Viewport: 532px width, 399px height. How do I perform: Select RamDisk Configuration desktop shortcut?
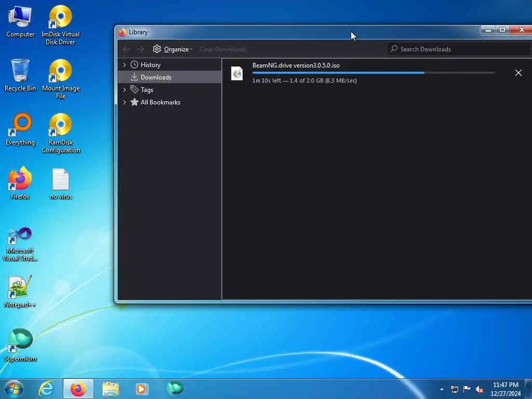coord(61,134)
